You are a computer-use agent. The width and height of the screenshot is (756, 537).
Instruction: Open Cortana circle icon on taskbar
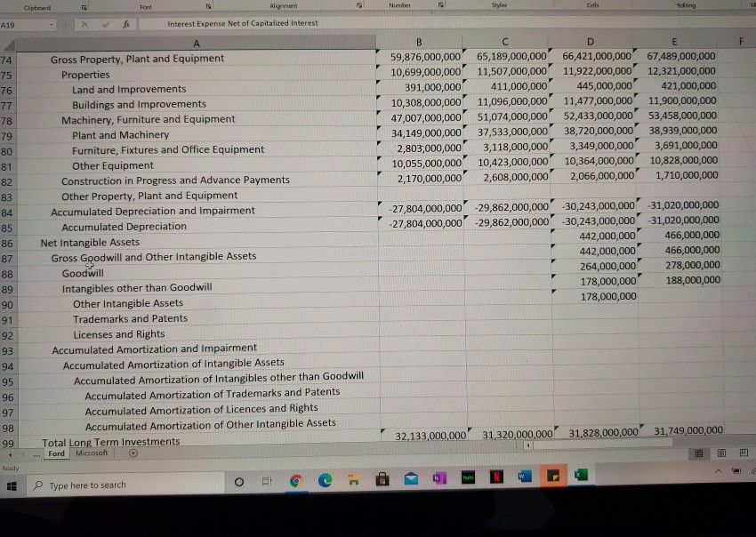pyautogui.click(x=238, y=482)
